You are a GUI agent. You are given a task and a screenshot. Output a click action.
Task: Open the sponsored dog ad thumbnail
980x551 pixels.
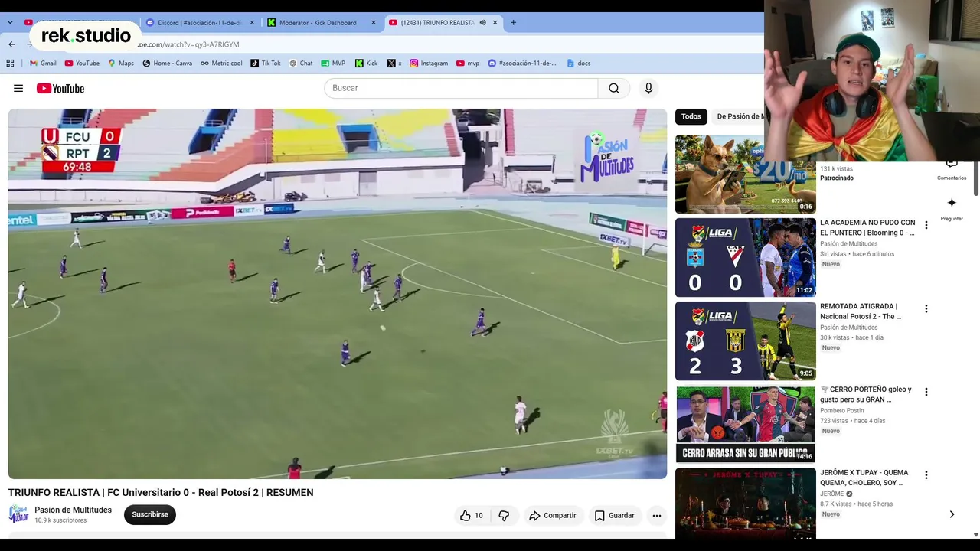(x=746, y=174)
